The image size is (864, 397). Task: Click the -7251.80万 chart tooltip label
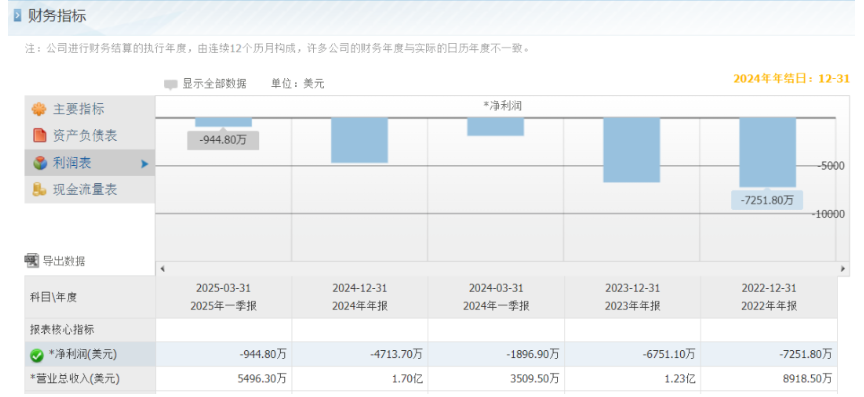click(x=766, y=200)
